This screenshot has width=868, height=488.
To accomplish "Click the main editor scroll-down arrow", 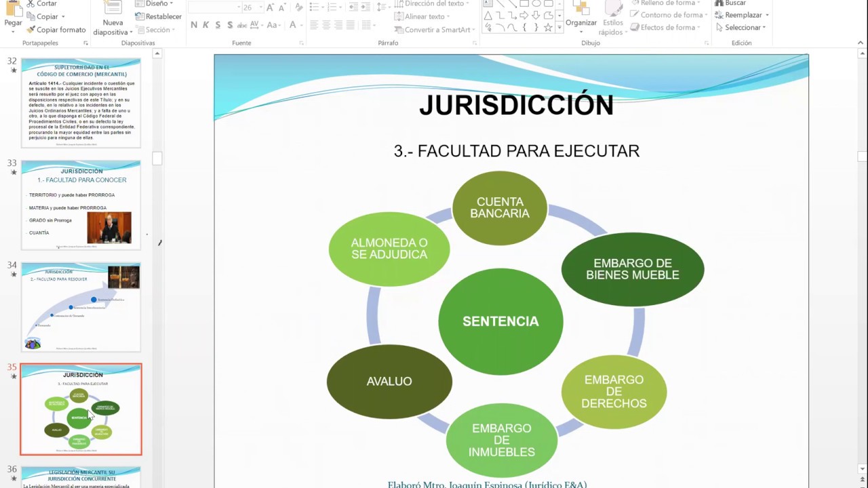I will tap(863, 469).
